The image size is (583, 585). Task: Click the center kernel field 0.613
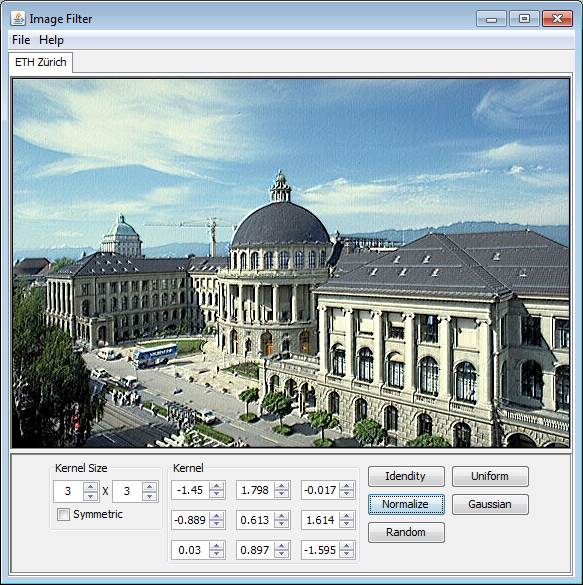(x=255, y=520)
